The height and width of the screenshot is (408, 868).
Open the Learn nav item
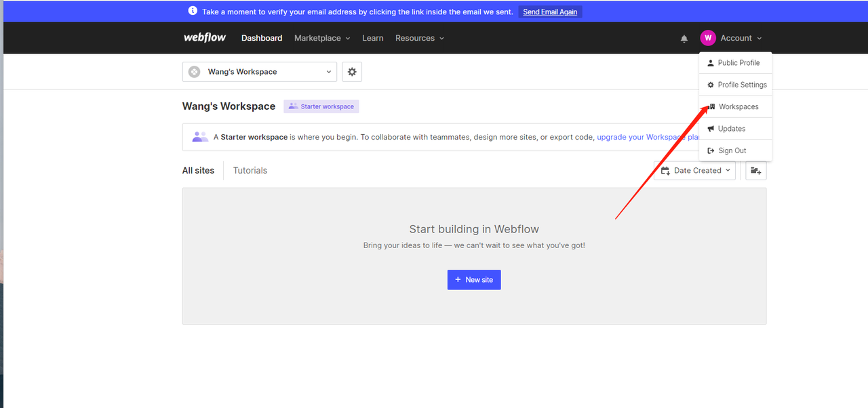[373, 38]
